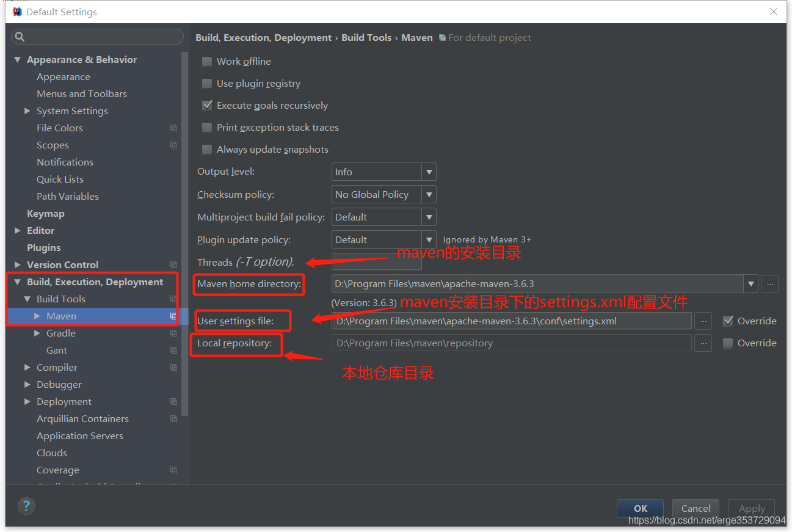
Task: Open Path Variables settings
Action: tap(68, 196)
